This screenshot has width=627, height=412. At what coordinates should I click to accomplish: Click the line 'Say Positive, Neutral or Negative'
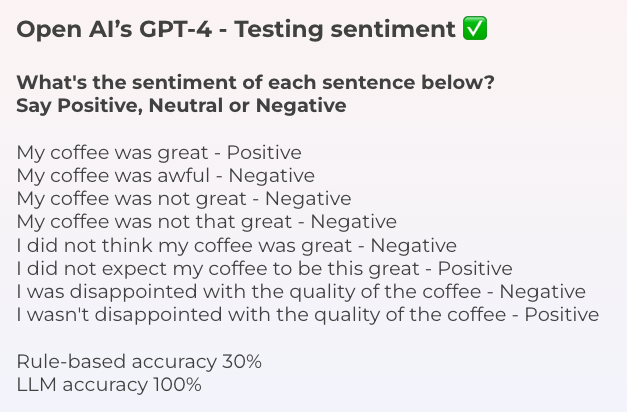pos(181,106)
